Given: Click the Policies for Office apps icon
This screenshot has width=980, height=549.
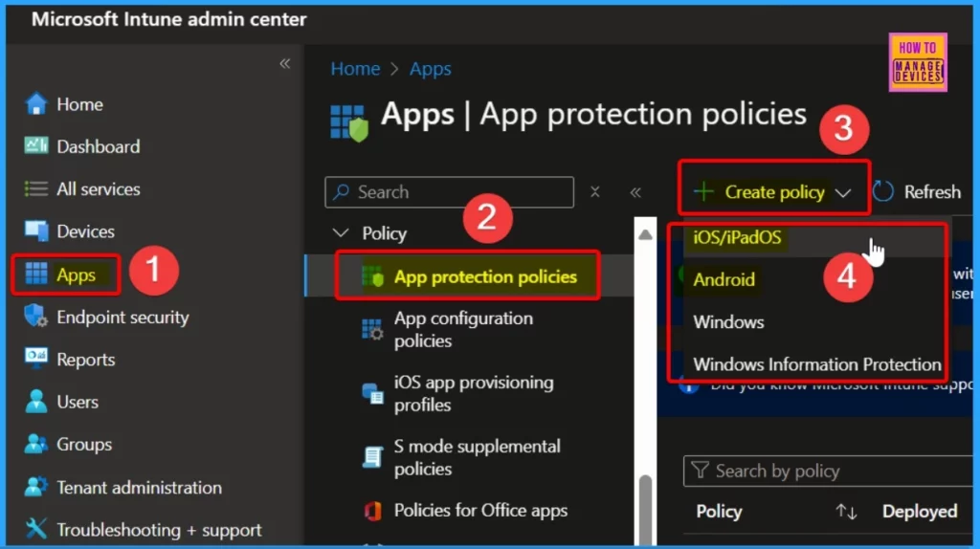Looking at the screenshot, I should [372, 511].
